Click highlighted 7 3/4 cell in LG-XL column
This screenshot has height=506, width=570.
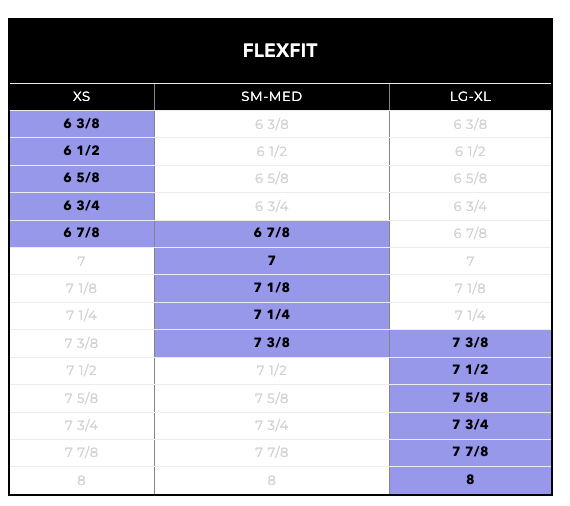click(x=470, y=426)
